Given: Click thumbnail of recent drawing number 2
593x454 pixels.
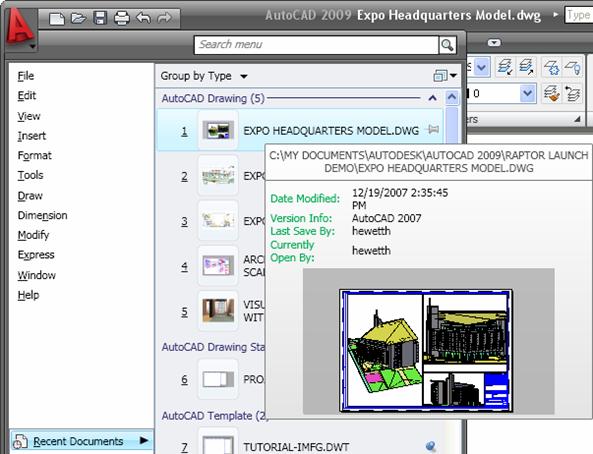Looking at the screenshot, I should point(218,176).
